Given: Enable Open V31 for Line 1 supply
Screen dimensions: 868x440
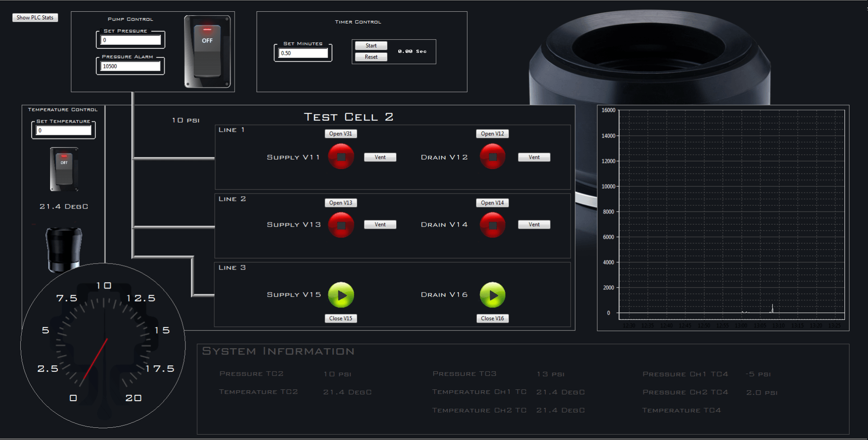Looking at the screenshot, I should (x=340, y=133).
